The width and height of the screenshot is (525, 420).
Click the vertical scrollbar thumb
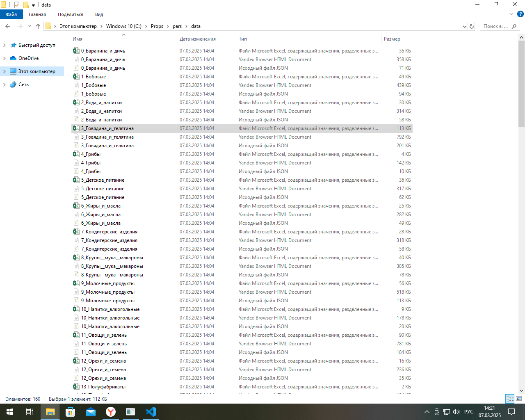[x=522, y=84]
